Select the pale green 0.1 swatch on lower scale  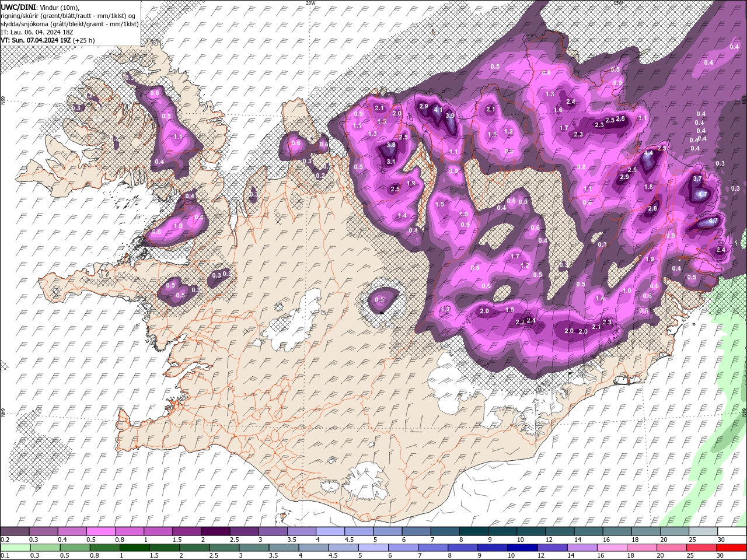(15, 547)
